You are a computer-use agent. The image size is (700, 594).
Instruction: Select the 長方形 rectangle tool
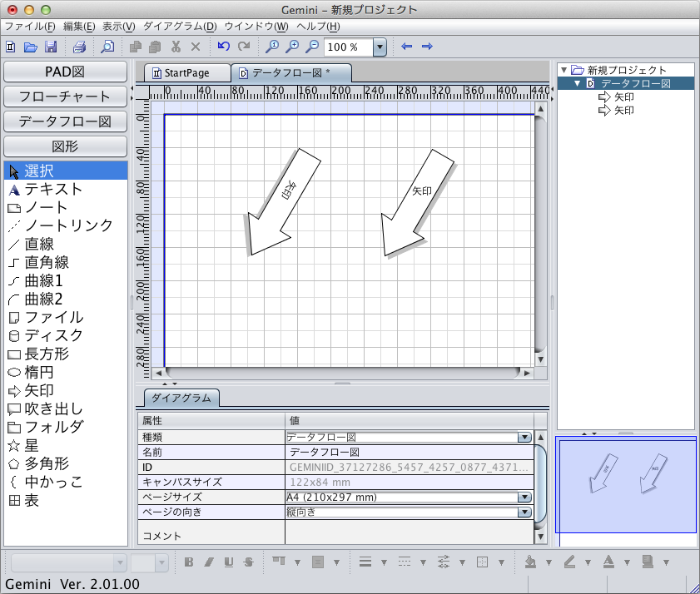66,354
